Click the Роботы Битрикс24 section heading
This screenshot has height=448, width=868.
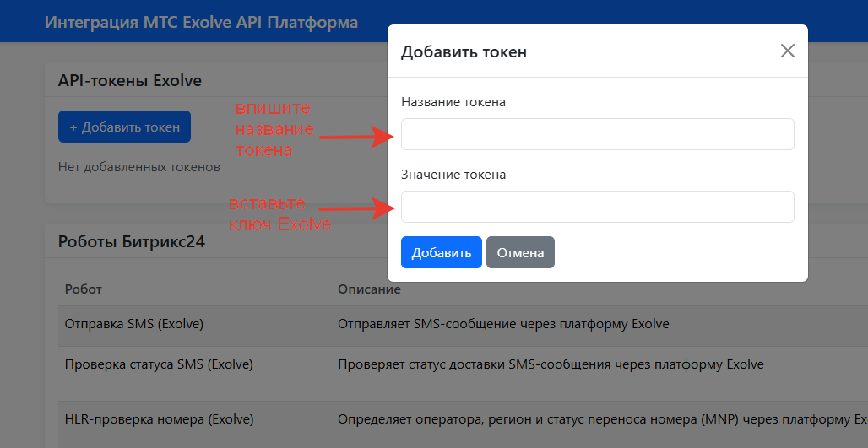coord(132,241)
